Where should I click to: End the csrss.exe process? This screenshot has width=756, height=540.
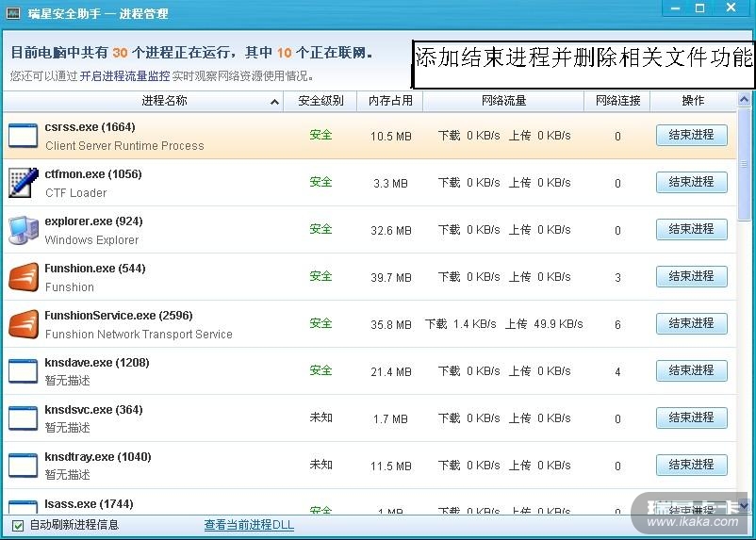click(691, 135)
